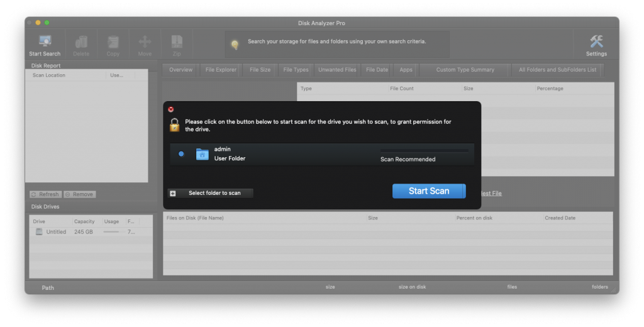Switch to the Overview tab
644x327 pixels.
coord(180,70)
